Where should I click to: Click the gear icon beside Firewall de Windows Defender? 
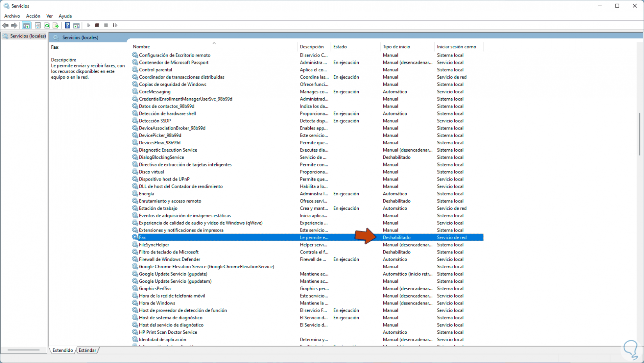[x=135, y=259]
